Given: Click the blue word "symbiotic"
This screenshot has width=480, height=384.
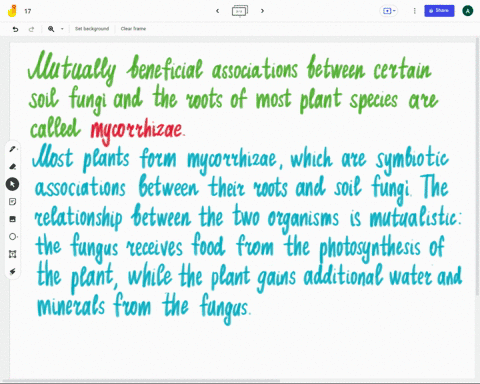Looking at the screenshot, I should 412,159.
